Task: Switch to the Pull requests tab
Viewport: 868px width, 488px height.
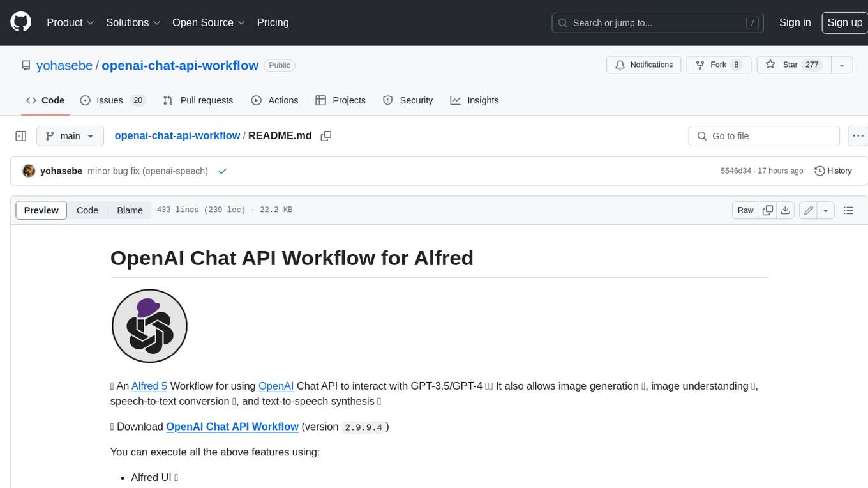Action: point(198,100)
